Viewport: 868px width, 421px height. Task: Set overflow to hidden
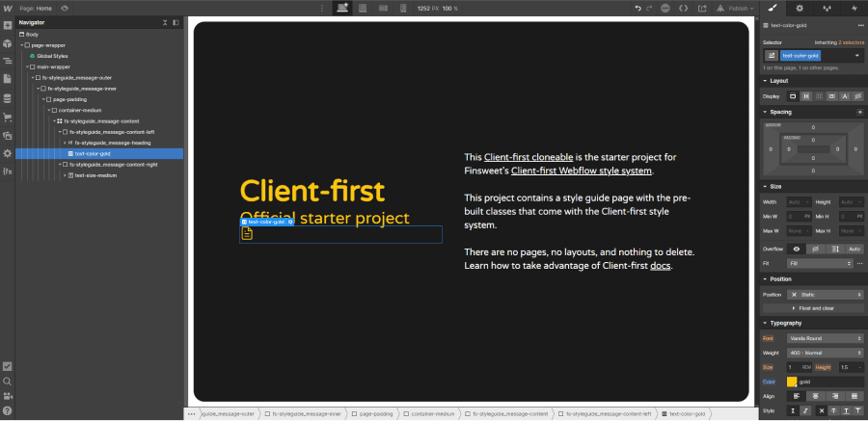[x=815, y=249]
